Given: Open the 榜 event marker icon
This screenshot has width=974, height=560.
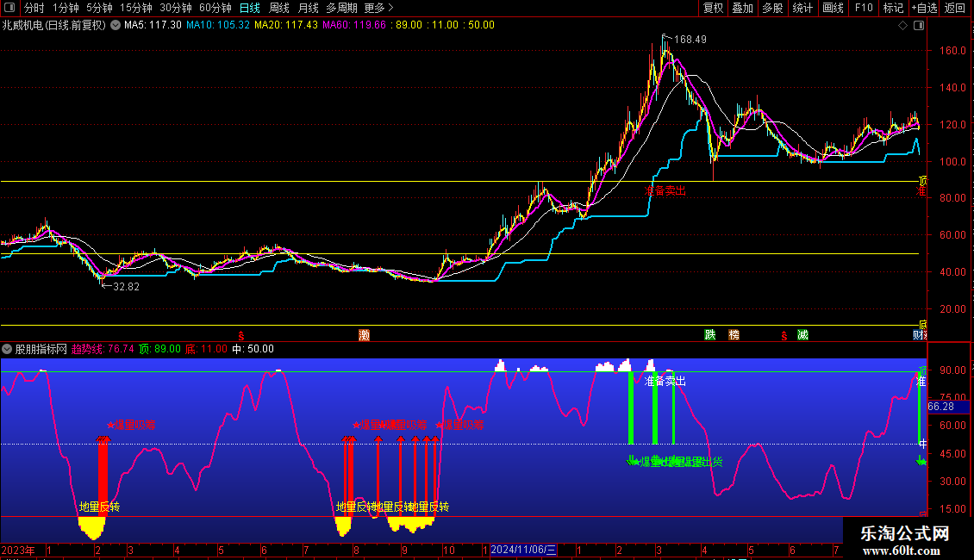Looking at the screenshot, I should coord(734,335).
